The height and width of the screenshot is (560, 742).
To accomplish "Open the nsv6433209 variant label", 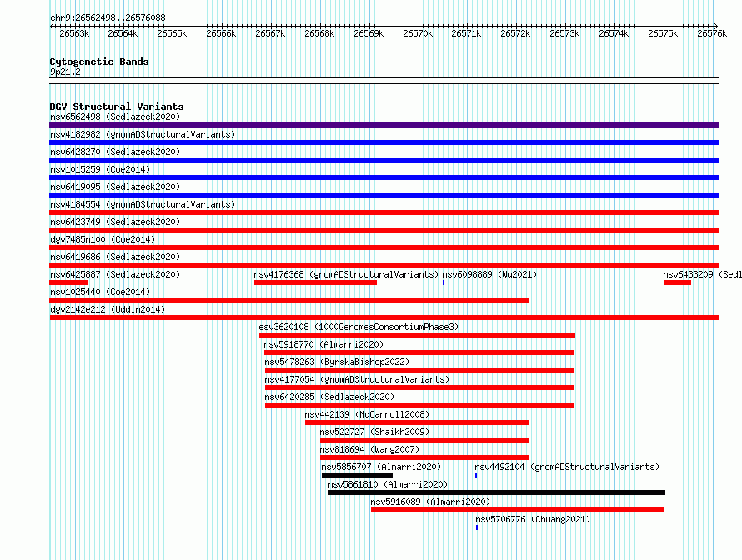I will 702,274.
